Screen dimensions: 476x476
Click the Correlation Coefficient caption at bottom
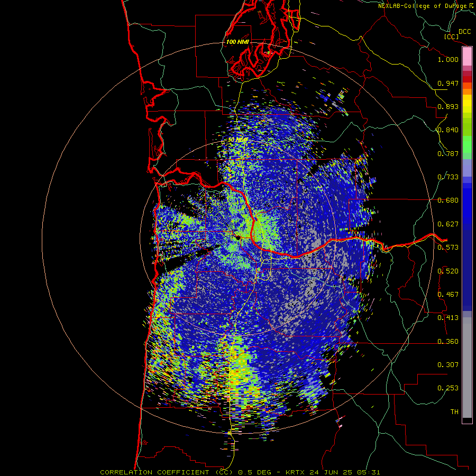pos(240,472)
